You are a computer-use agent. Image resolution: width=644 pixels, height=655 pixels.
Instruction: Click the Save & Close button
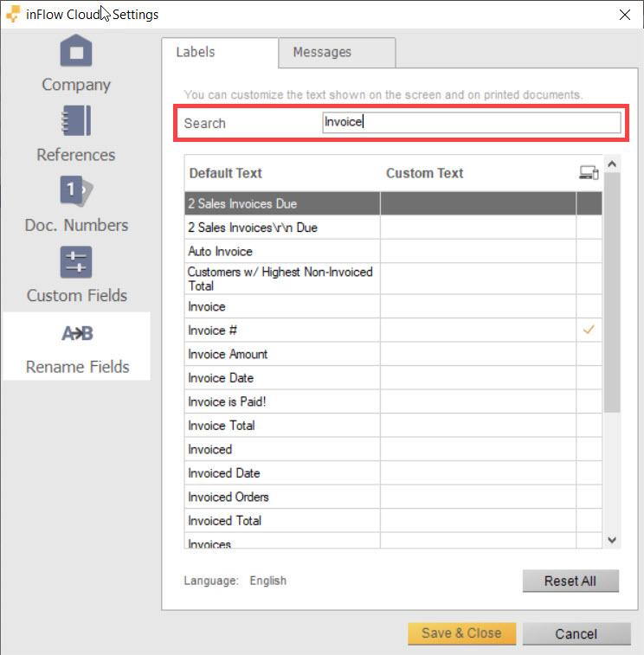pyautogui.click(x=461, y=633)
